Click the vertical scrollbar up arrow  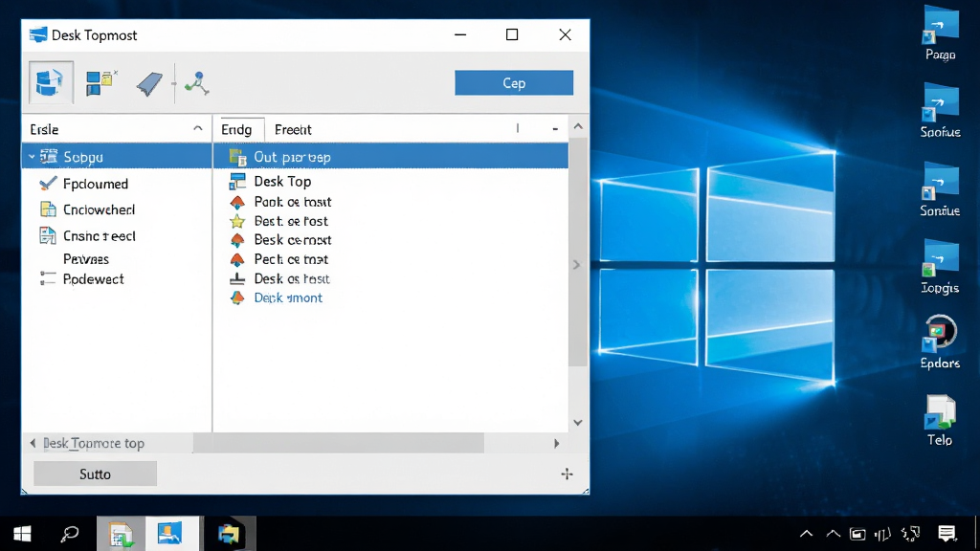[578, 127]
